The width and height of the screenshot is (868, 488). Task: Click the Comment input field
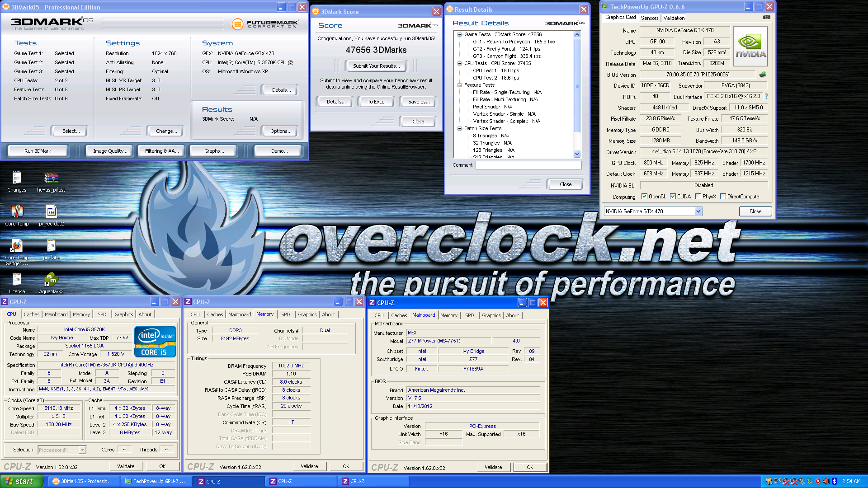point(528,165)
